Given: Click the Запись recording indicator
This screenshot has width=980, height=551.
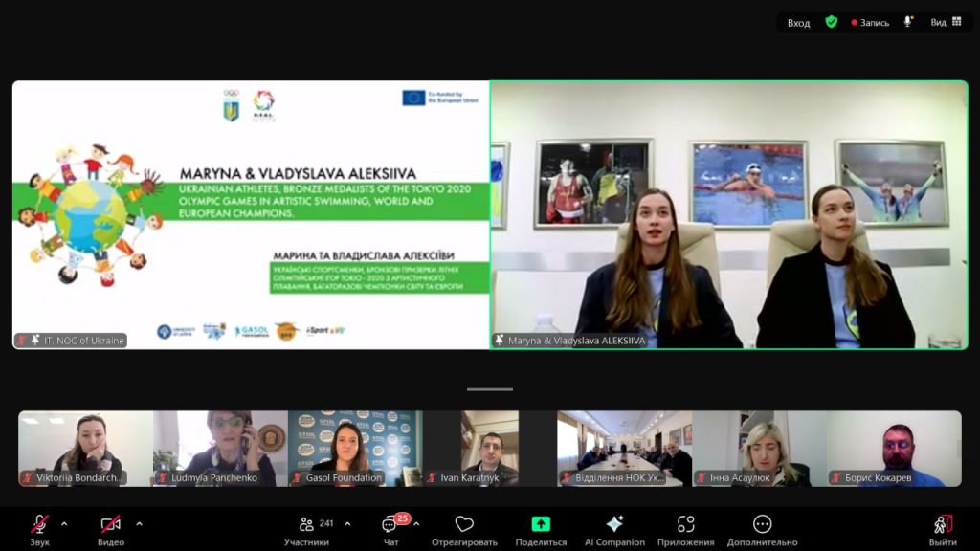Looking at the screenshot, I should tap(870, 23).
